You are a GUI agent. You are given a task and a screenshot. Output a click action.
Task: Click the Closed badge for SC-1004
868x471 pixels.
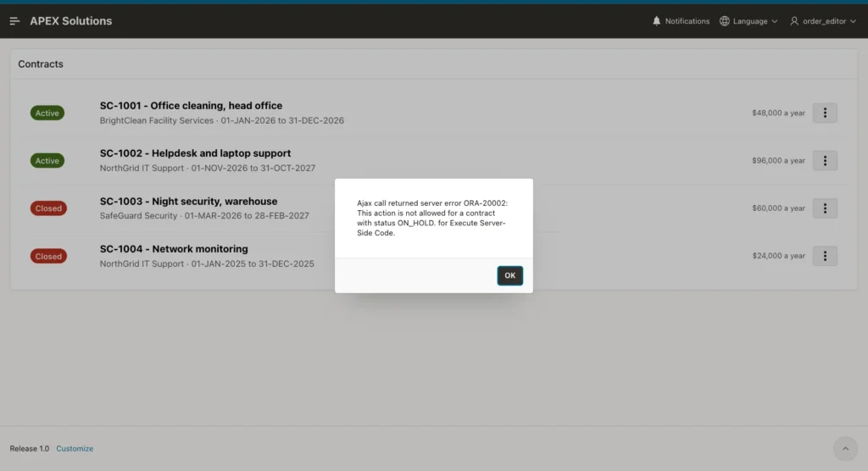click(48, 257)
